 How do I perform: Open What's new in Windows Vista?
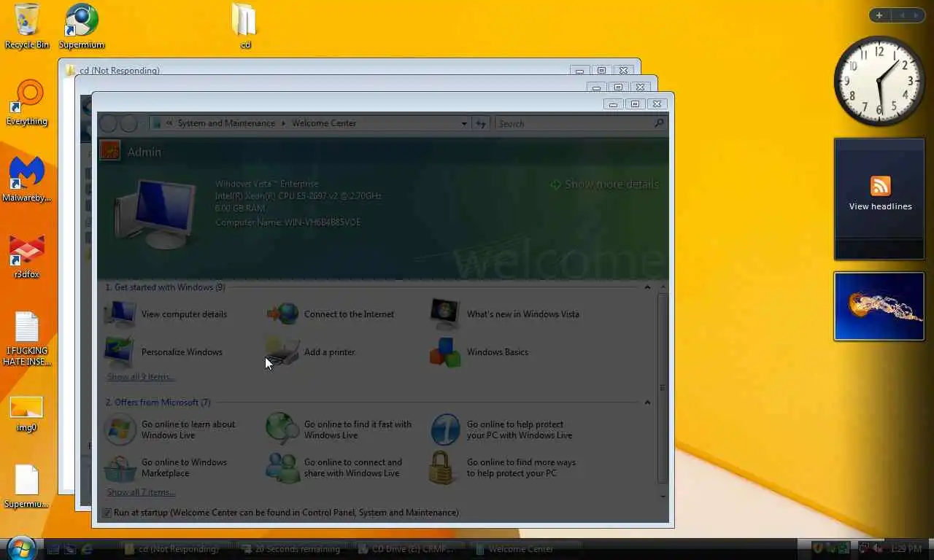pos(505,314)
